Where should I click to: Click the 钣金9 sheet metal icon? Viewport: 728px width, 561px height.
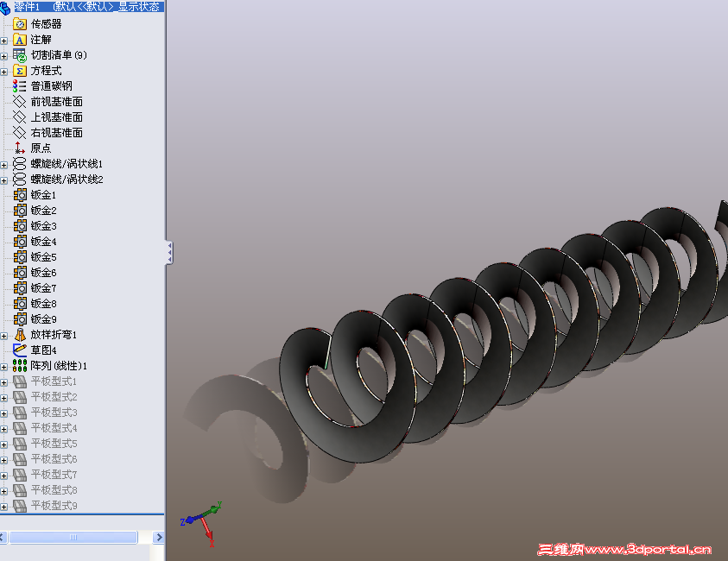20,319
